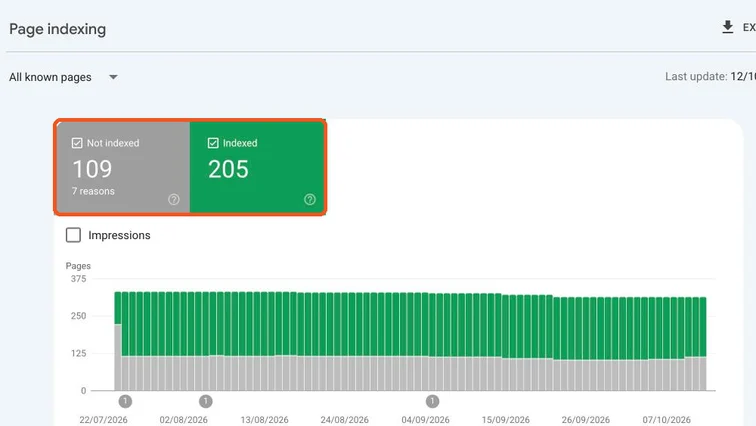
Task: Select the Indexed 205 card
Action: (257, 167)
